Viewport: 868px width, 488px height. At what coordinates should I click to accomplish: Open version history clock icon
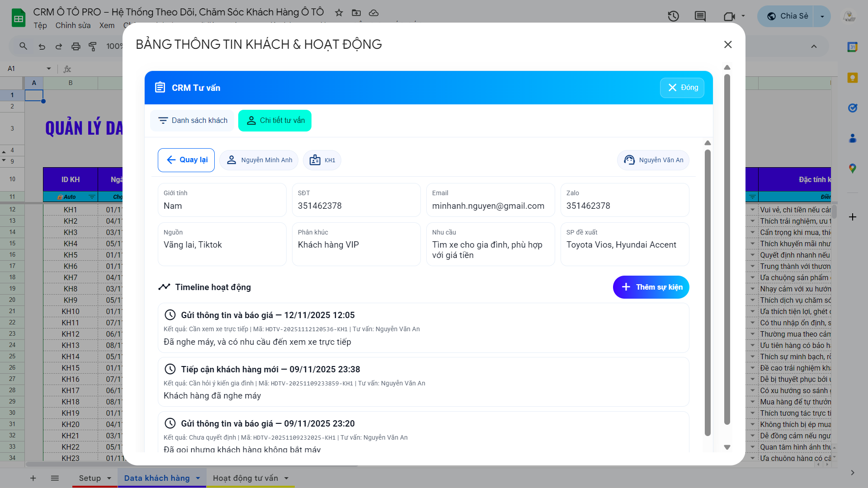[x=673, y=16]
